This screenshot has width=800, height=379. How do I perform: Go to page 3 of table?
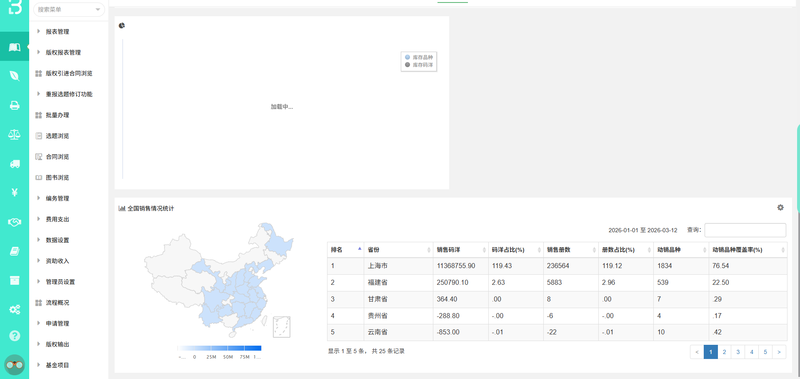pyautogui.click(x=738, y=352)
